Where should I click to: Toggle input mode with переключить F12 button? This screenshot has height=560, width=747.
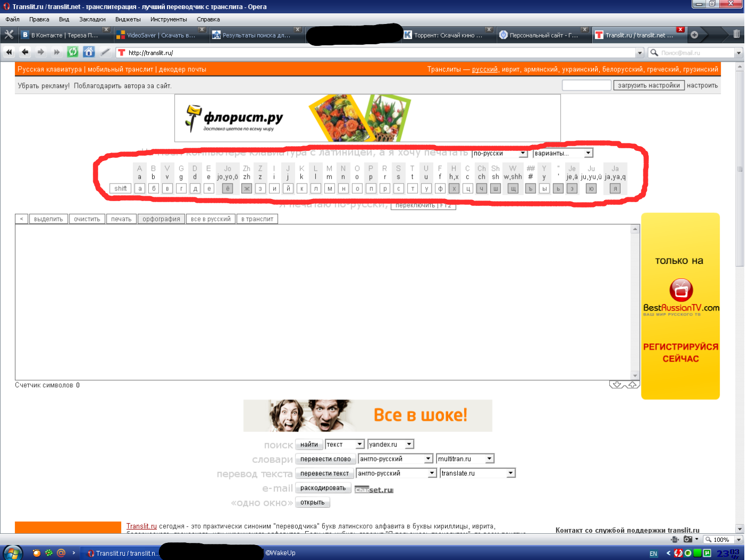tap(423, 206)
